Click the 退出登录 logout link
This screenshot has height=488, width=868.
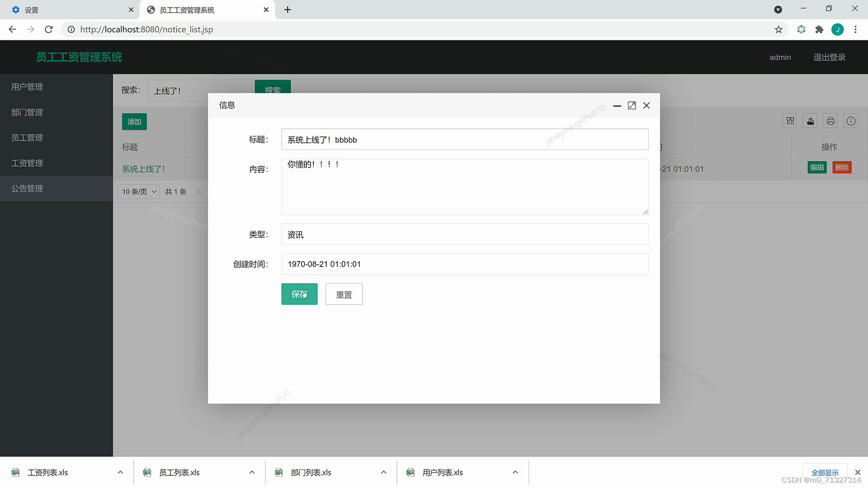pos(829,57)
